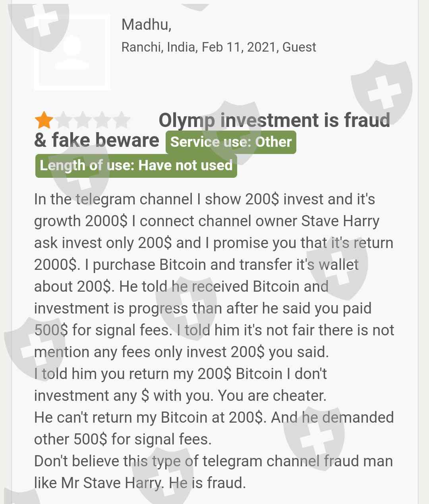
Task: Click the orange first rating star
Action: pyautogui.click(x=44, y=120)
